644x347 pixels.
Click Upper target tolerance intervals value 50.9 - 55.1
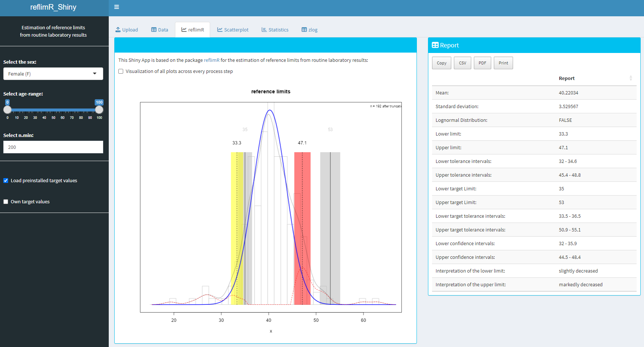pos(570,230)
